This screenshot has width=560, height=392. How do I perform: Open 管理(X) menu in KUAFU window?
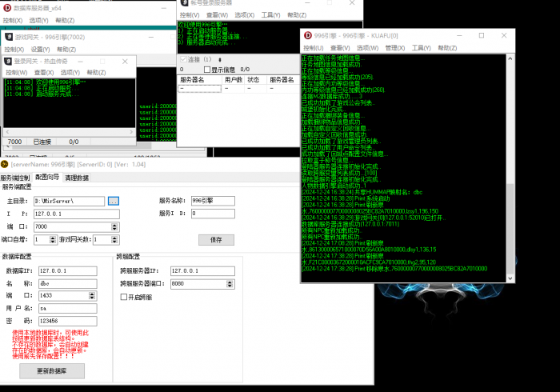(x=395, y=48)
